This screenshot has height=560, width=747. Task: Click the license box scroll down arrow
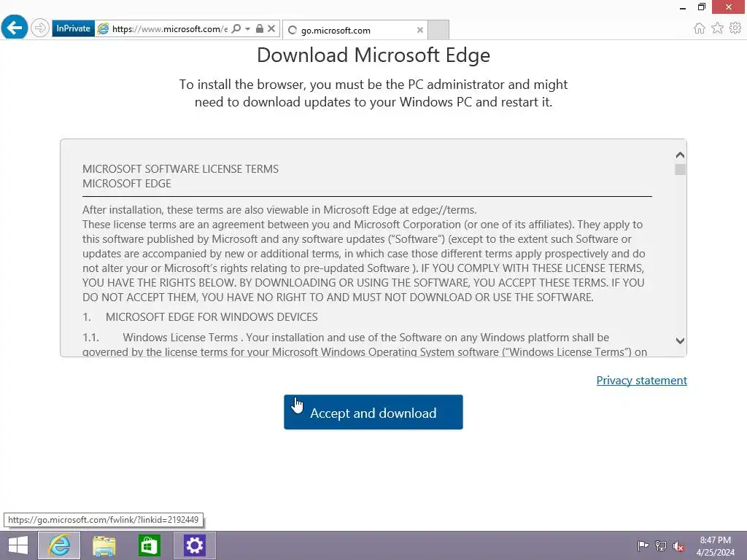click(x=681, y=341)
